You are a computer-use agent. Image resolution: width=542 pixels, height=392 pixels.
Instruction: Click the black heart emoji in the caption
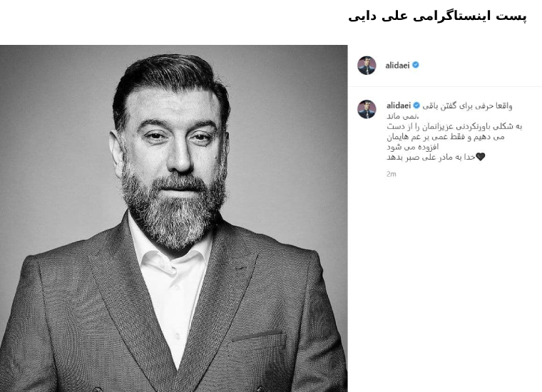[x=481, y=157]
